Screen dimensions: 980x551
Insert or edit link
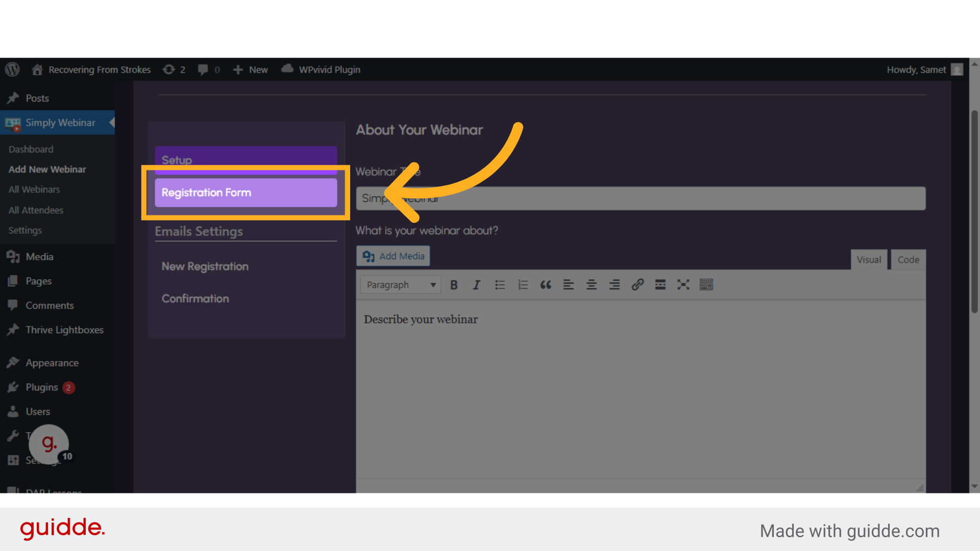coord(638,285)
